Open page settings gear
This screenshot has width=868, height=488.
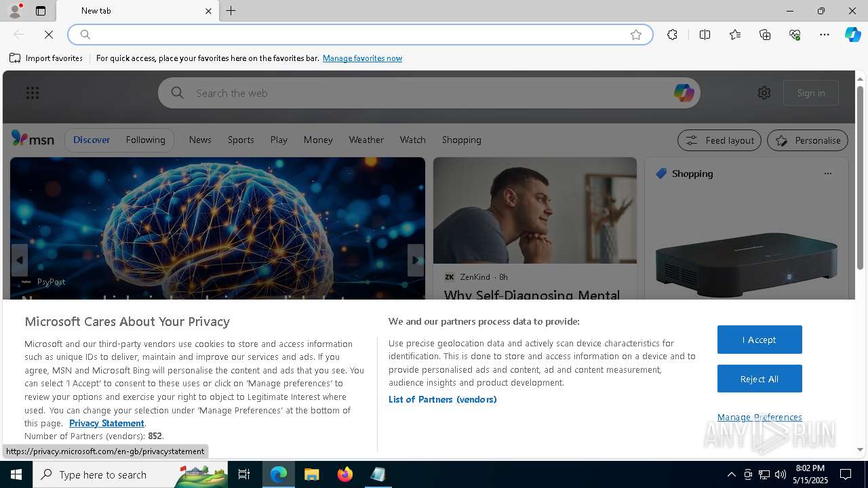[764, 93]
